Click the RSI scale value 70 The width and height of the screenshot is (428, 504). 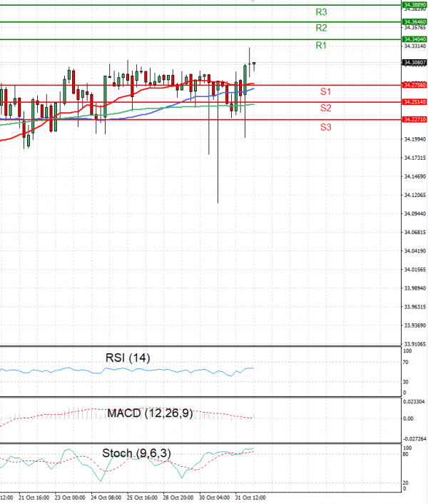[x=406, y=362]
